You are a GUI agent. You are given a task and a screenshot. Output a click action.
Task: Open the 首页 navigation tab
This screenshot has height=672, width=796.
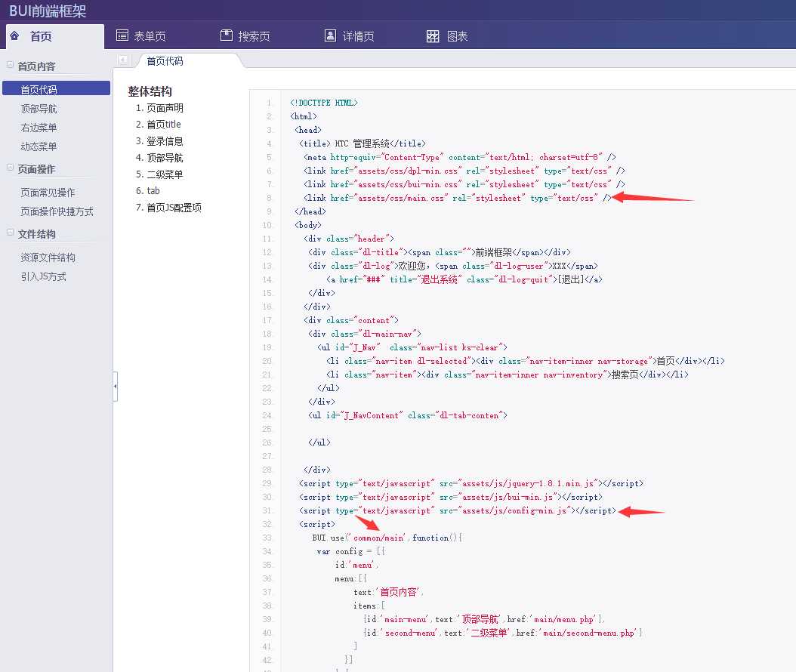click(x=55, y=36)
